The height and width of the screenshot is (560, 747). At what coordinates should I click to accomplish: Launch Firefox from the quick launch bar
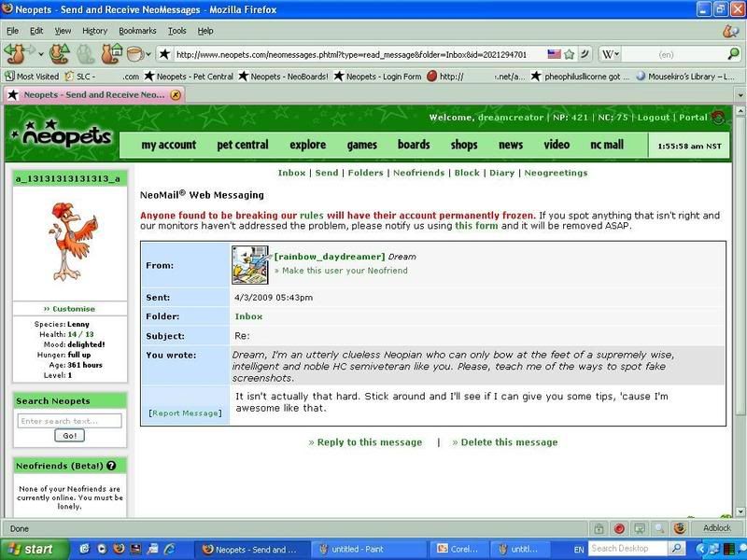click(x=119, y=549)
